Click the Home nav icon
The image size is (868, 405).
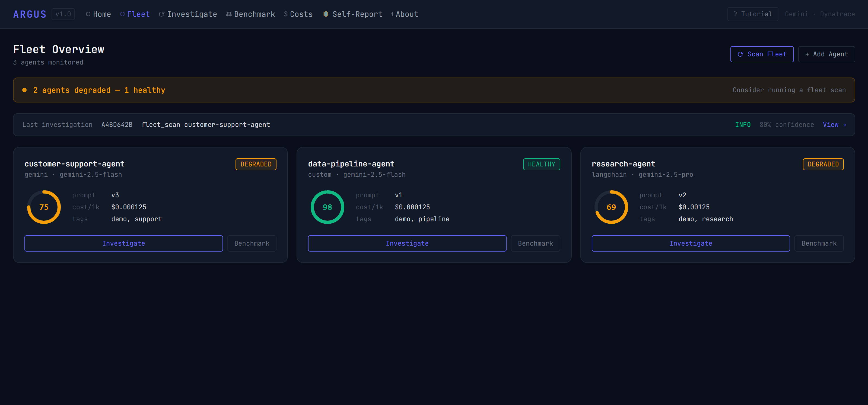click(88, 14)
